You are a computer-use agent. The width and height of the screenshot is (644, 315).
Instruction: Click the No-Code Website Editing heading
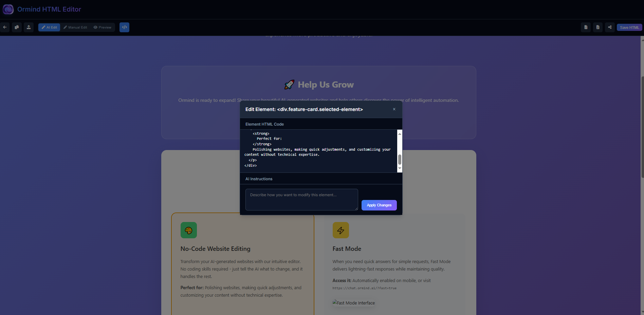click(215, 249)
